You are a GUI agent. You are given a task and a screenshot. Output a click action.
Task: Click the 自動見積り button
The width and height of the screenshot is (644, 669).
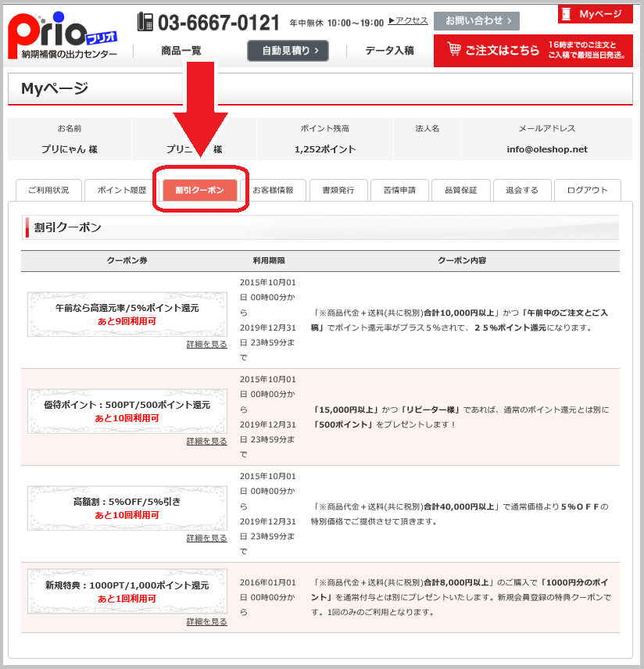(x=288, y=51)
